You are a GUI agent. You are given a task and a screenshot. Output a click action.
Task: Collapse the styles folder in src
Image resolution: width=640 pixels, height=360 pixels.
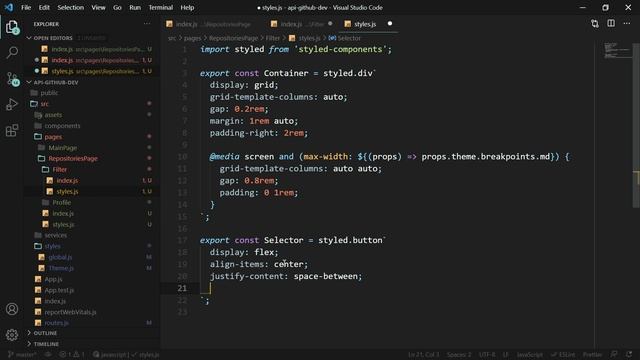pyautogui.click(x=52, y=246)
